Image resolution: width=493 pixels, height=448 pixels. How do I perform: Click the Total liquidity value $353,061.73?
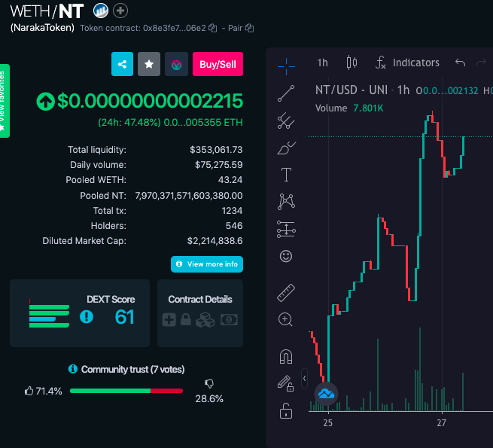[x=216, y=150]
